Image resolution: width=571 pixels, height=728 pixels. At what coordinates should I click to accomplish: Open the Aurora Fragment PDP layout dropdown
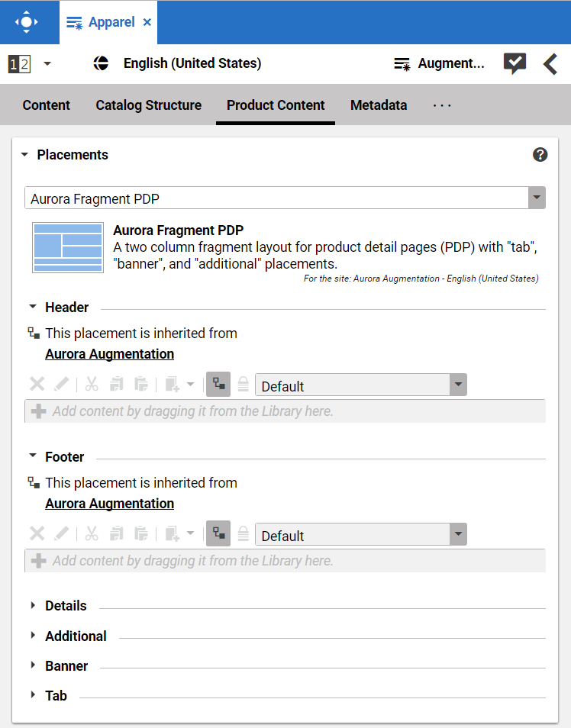(x=537, y=198)
